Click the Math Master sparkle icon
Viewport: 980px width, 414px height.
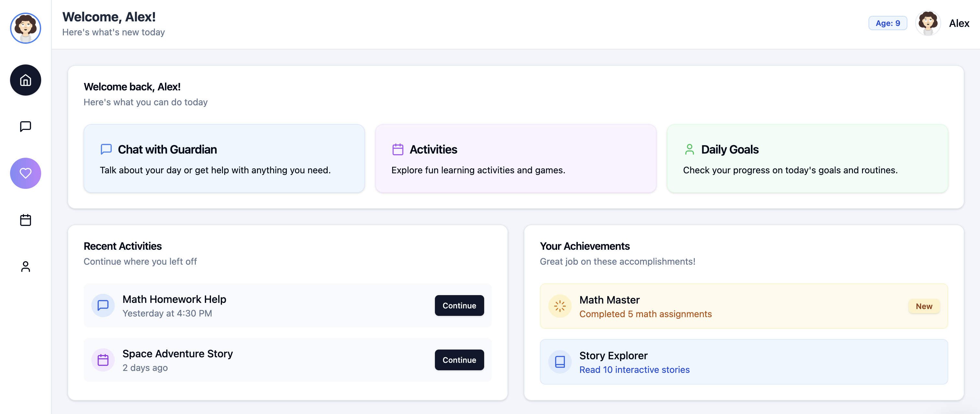[560, 306]
